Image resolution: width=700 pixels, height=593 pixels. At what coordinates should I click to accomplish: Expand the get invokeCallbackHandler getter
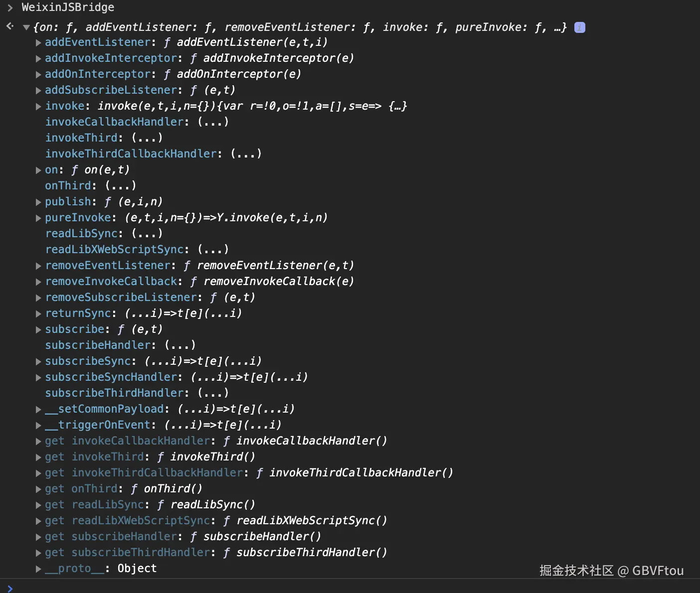38,442
